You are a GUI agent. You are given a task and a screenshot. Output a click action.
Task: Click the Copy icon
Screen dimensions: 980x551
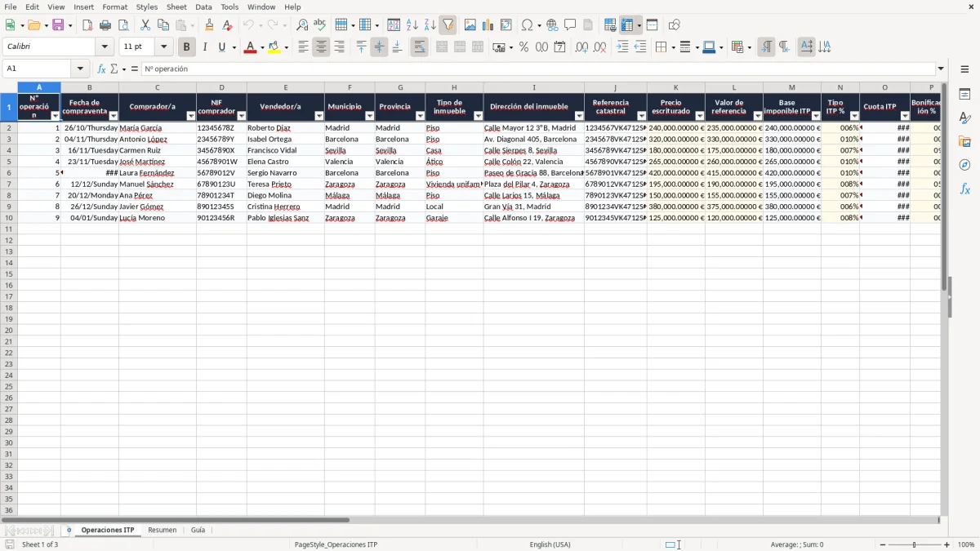[x=163, y=25]
